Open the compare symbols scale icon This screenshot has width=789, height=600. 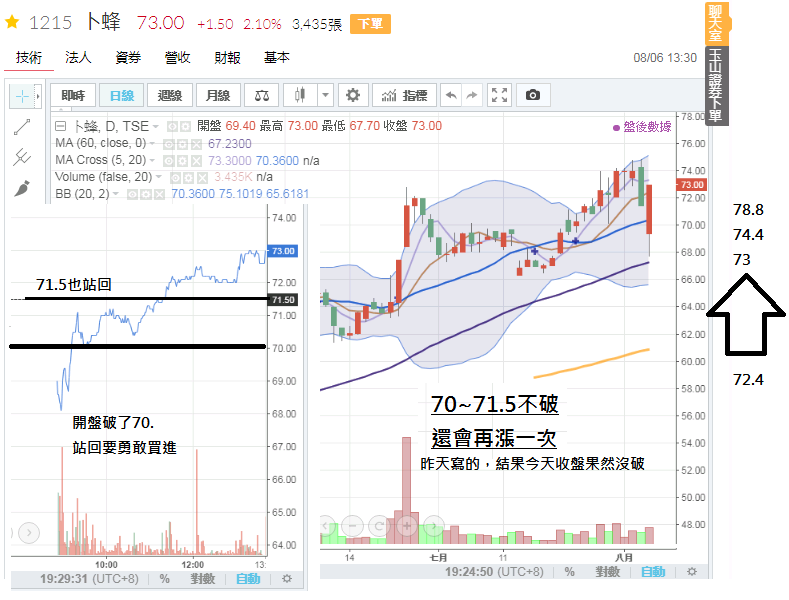click(x=262, y=95)
